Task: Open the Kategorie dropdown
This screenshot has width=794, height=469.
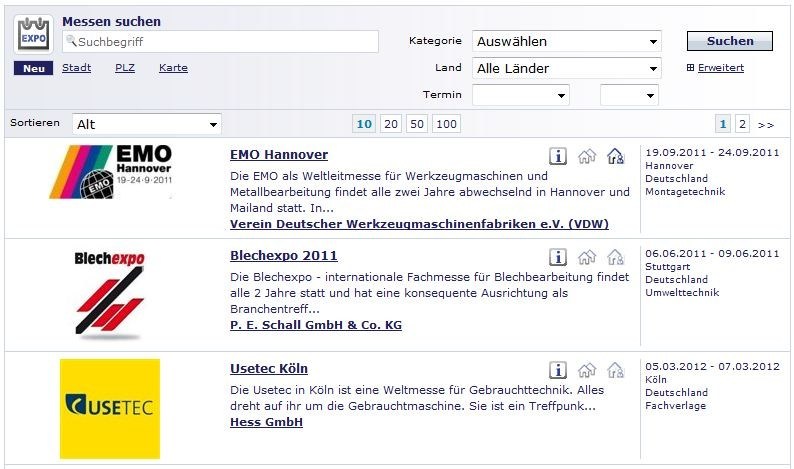Action: coord(566,41)
